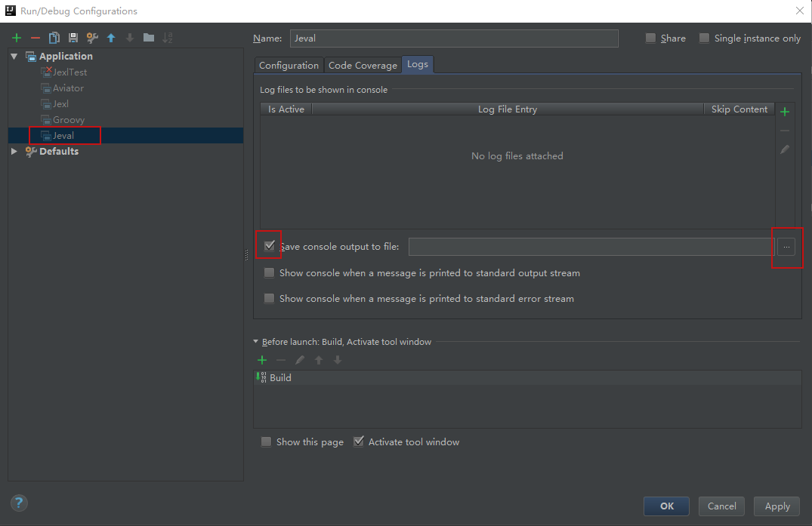Browse for console output file path
The width and height of the screenshot is (812, 526).
point(786,246)
